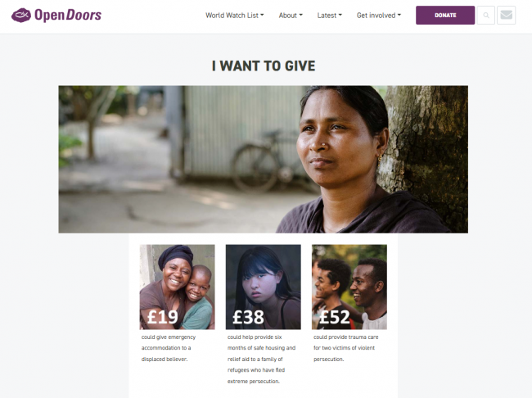Select the £38 donation image

(x=264, y=287)
